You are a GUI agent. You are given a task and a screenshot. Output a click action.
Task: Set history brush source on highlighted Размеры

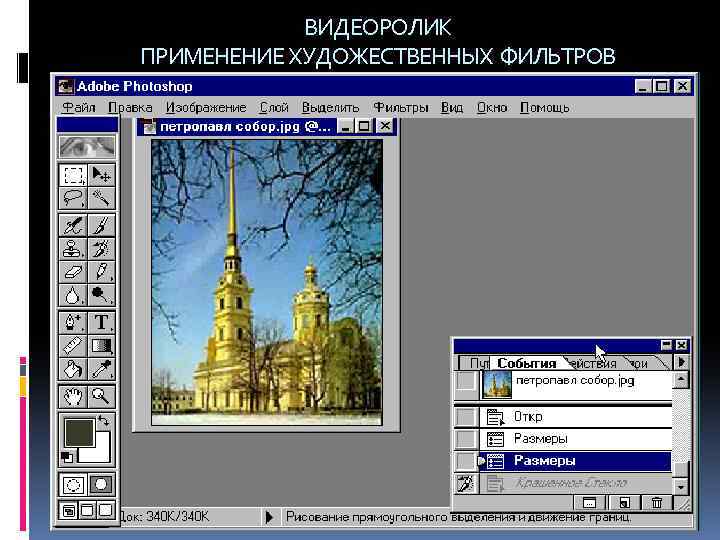click(466, 461)
